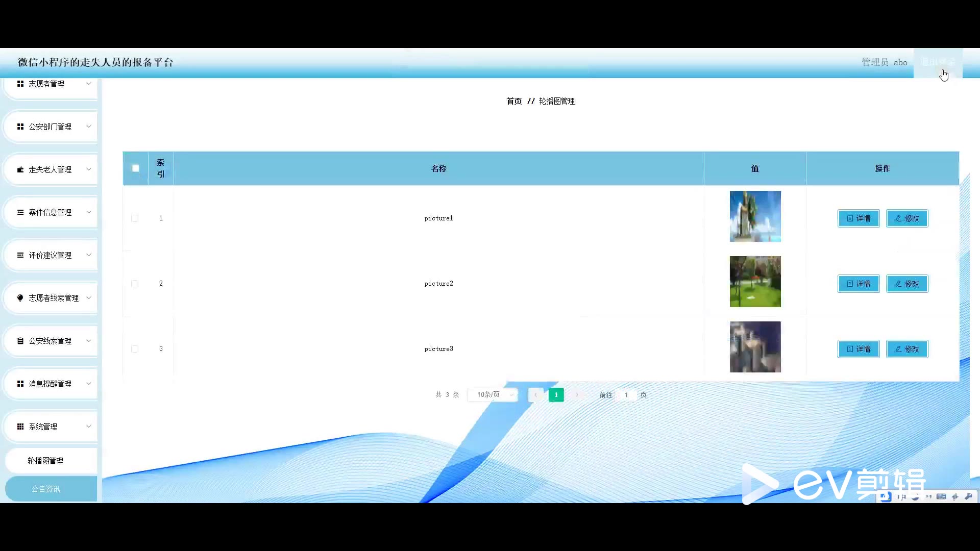Click the input method logo icon
The width and height of the screenshot is (980, 551).
tap(886, 496)
